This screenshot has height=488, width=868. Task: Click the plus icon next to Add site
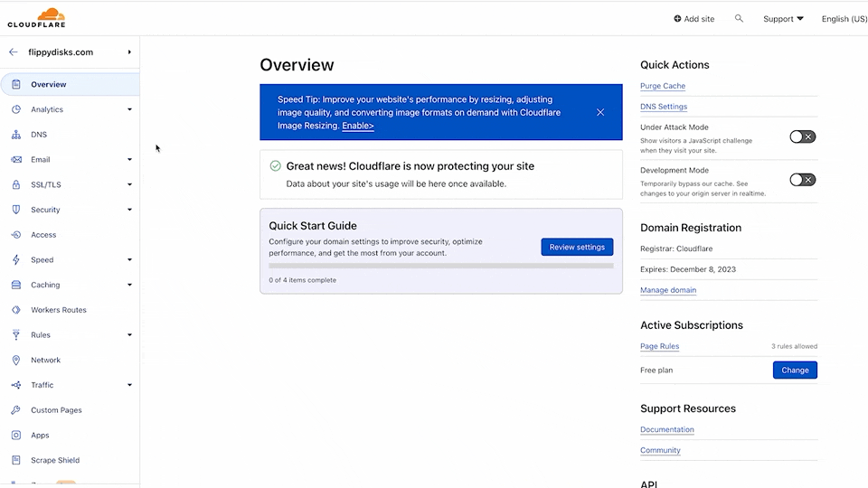(x=677, y=19)
